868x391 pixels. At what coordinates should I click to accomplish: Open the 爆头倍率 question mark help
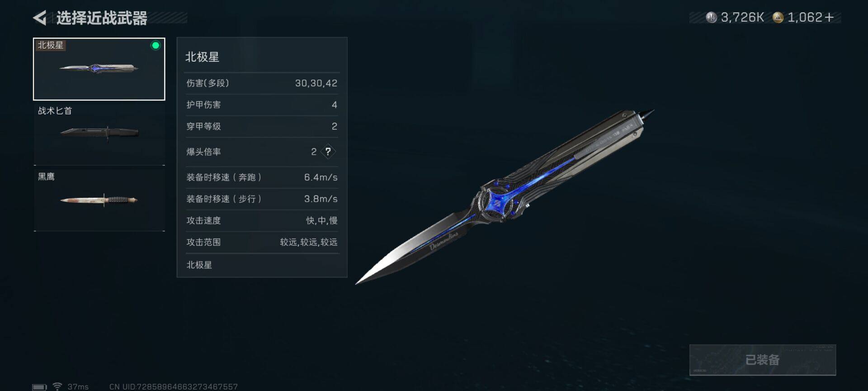click(x=328, y=152)
